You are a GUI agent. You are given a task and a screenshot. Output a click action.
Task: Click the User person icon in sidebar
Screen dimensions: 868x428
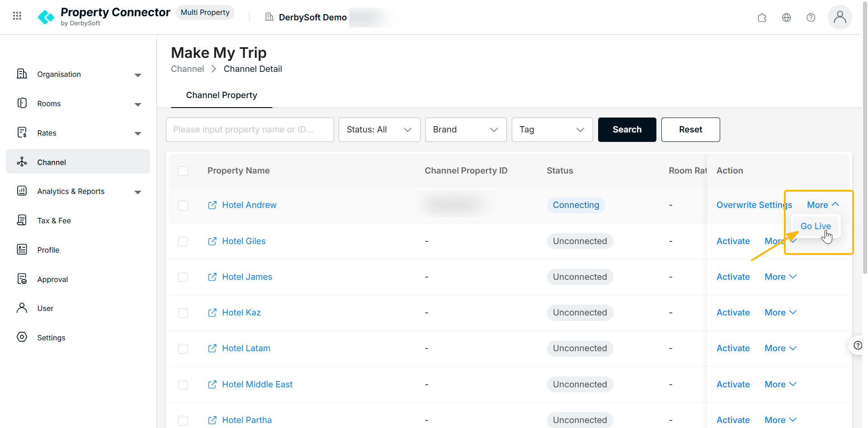(22, 308)
